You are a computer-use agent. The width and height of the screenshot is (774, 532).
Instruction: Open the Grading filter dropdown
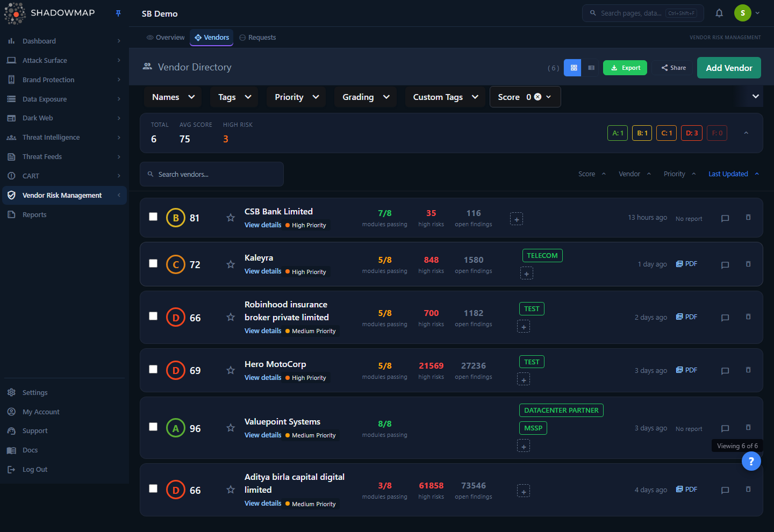click(x=365, y=97)
